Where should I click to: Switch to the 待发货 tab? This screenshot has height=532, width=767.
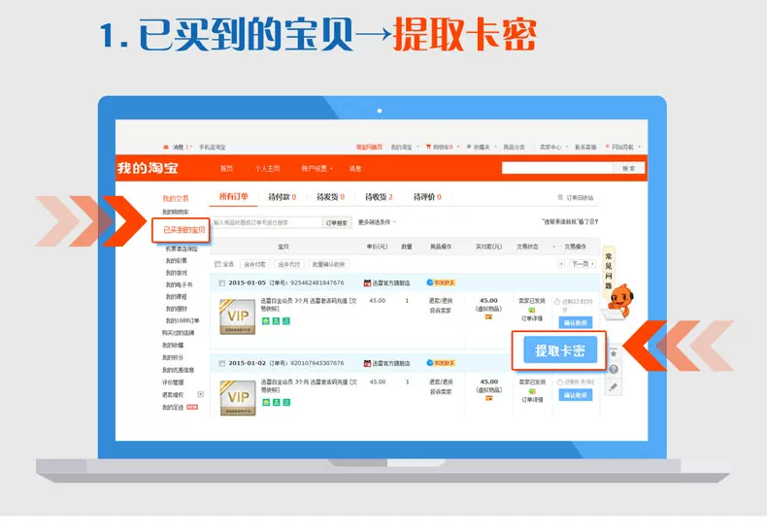point(331,197)
